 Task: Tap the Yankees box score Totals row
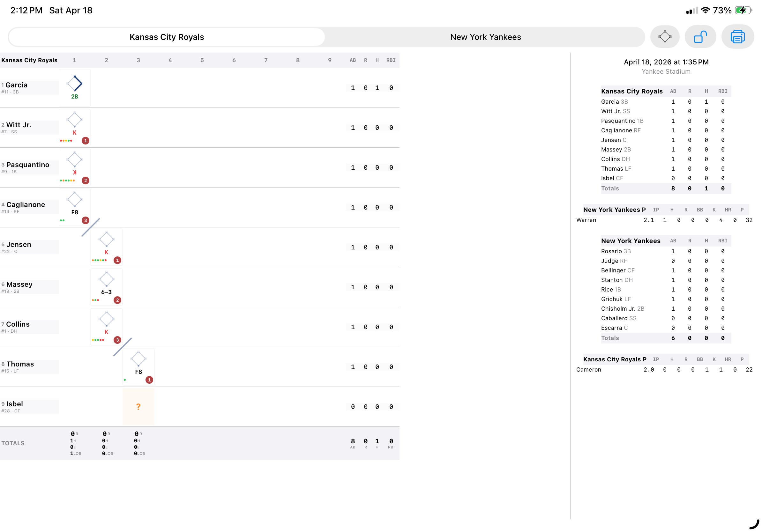[666, 338]
